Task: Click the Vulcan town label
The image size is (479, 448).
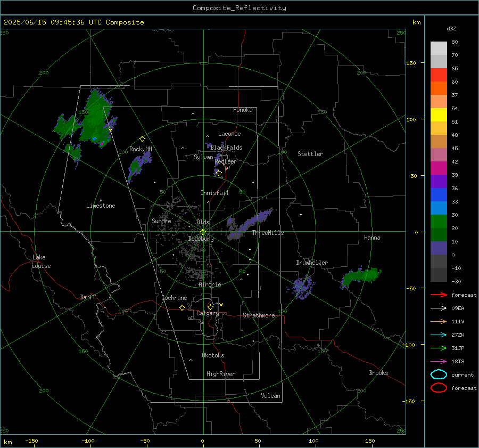Action: click(270, 396)
